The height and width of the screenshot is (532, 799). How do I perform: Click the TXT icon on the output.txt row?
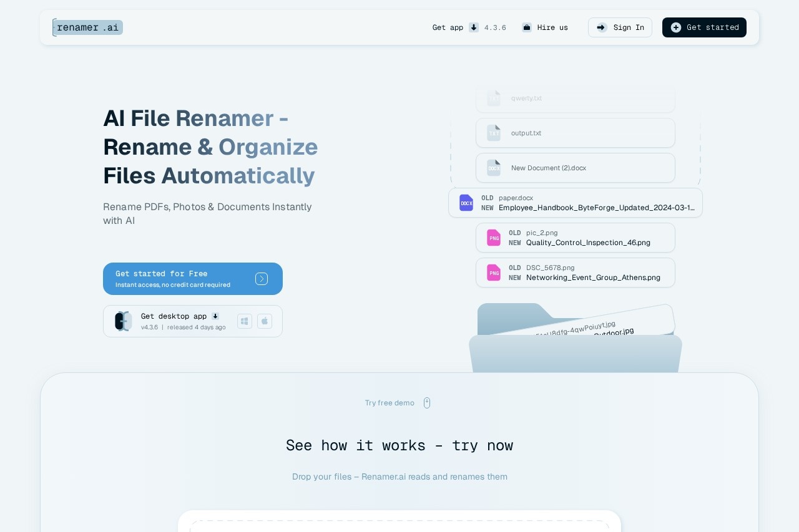point(494,133)
